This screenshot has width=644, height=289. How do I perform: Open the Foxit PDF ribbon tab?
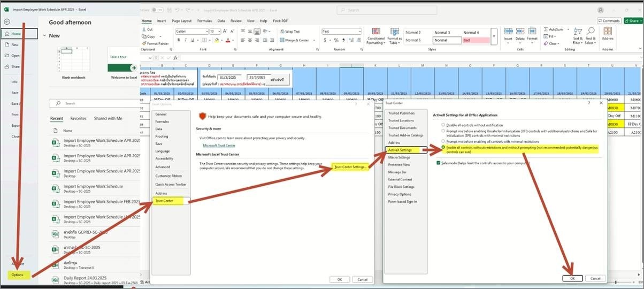[x=281, y=21]
